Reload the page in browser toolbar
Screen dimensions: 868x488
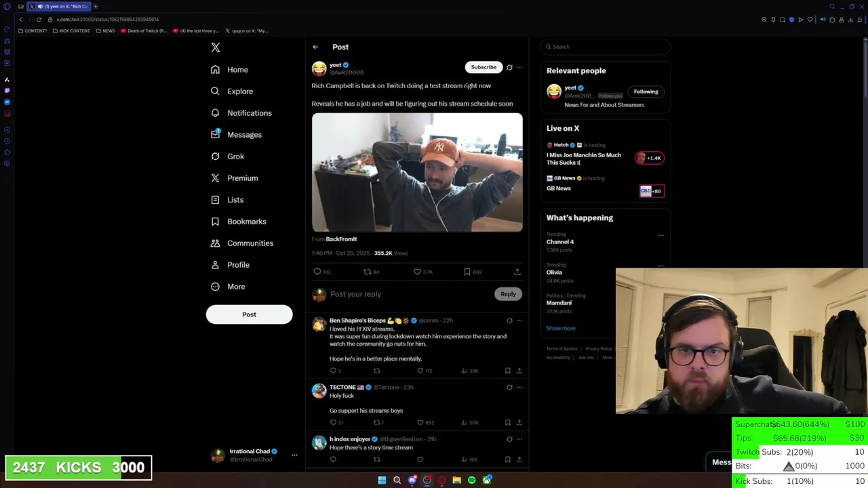[39, 20]
